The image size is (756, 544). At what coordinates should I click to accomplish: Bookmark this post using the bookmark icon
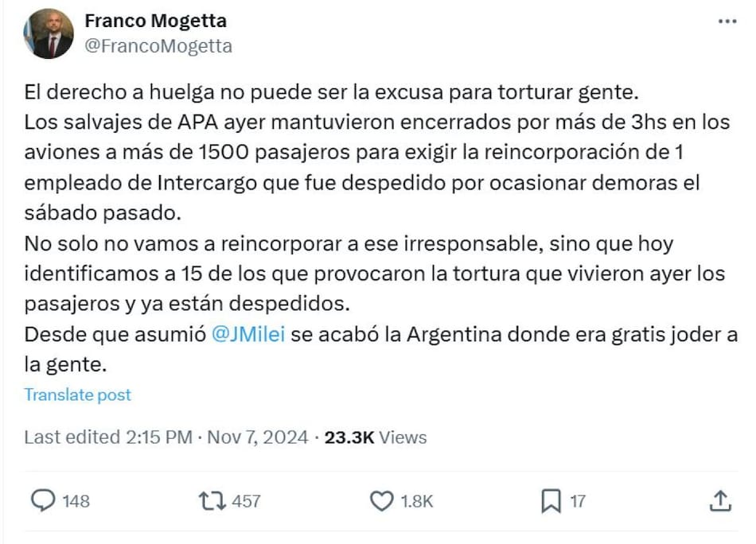click(x=551, y=500)
